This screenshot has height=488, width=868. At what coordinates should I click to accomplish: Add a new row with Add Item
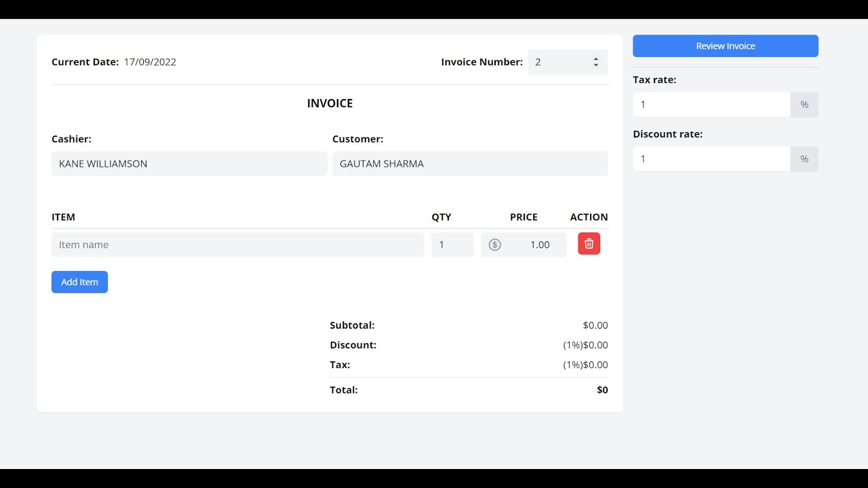click(x=79, y=282)
